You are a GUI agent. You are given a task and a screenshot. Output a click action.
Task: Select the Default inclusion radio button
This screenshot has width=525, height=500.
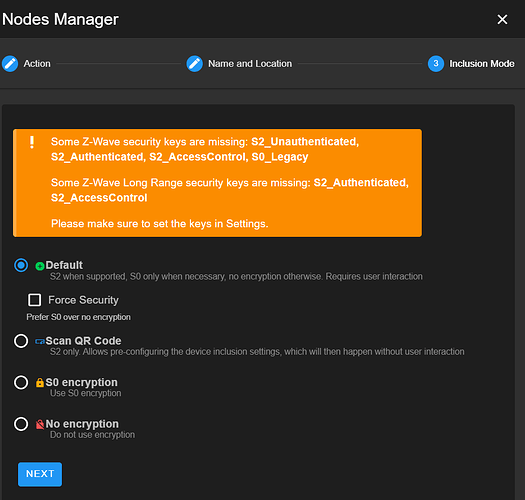coord(21,265)
